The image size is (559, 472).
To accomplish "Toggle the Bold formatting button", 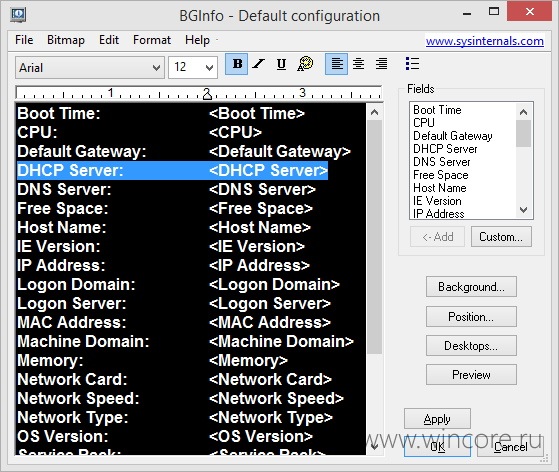I will [x=236, y=64].
